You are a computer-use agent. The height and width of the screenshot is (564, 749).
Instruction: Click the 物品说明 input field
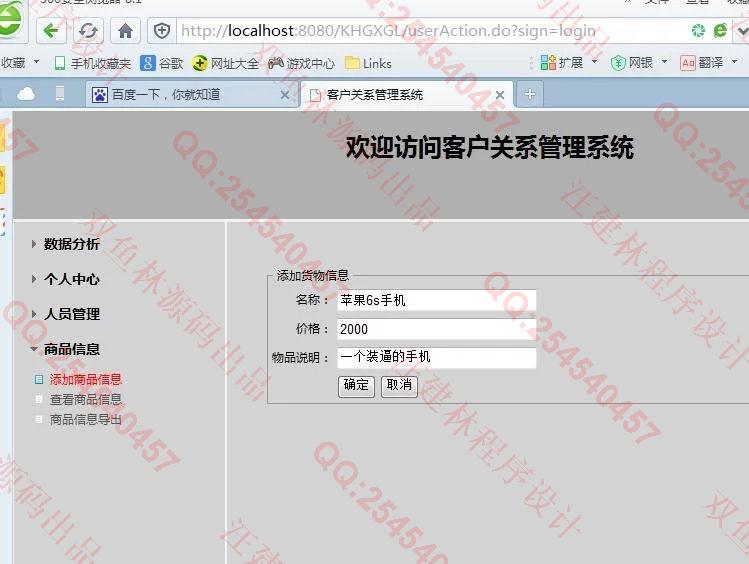pos(437,357)
